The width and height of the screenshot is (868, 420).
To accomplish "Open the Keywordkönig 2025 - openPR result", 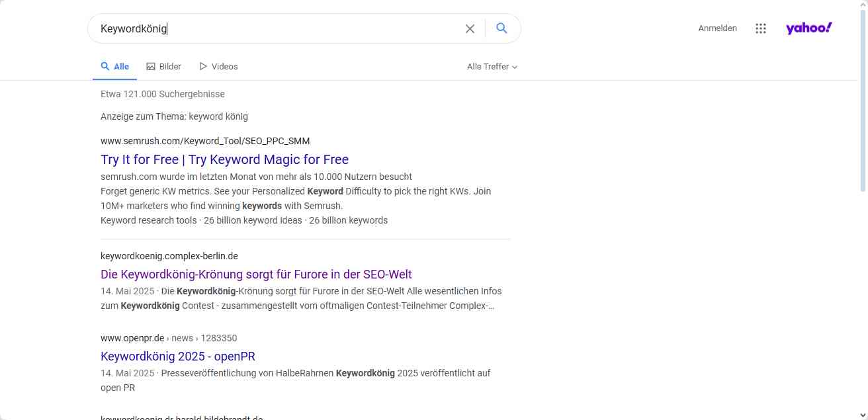I will pyautogui.click(x=178, y=357).
